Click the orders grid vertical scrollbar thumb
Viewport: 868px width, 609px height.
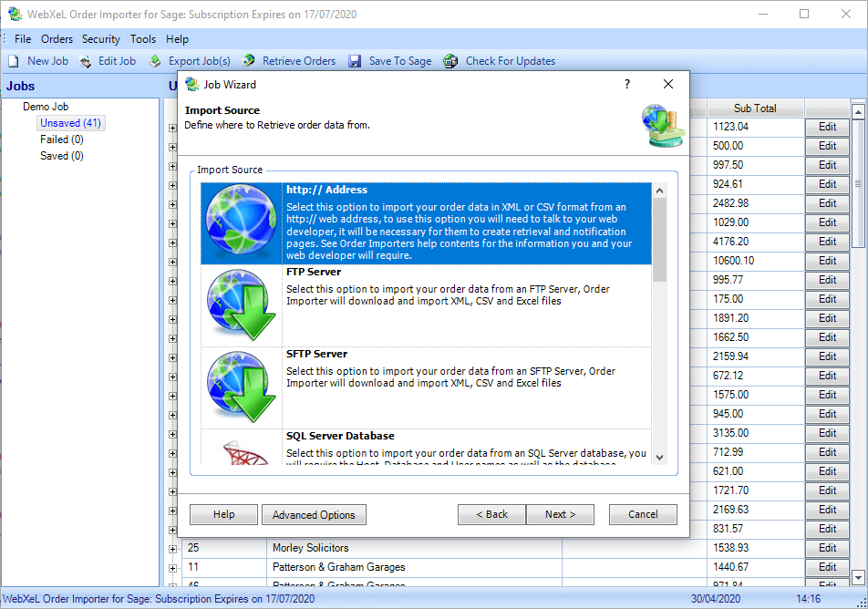tap(858, 184)
